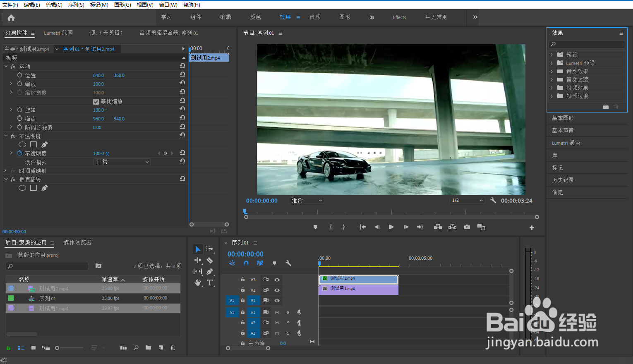Mute the A1 audio track
633x364 pixels.
point(277,312)
